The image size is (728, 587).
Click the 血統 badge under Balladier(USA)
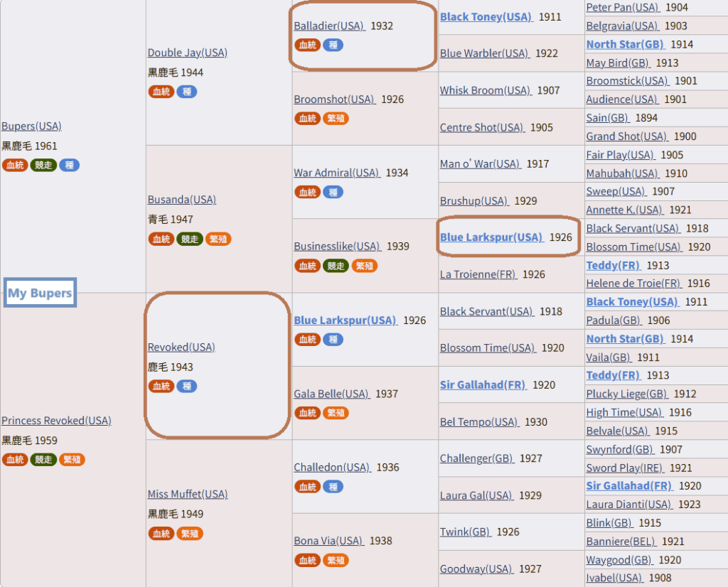pyautogui.click(x=307, y=45)
